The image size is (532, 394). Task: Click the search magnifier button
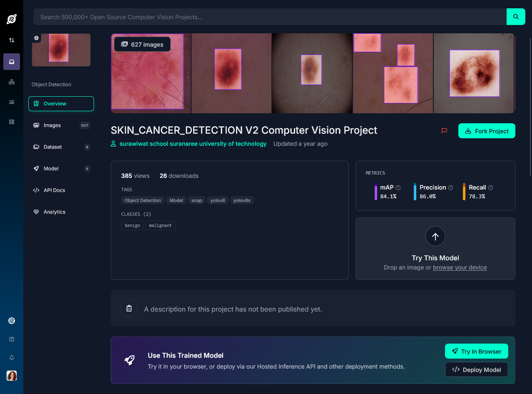516,17
